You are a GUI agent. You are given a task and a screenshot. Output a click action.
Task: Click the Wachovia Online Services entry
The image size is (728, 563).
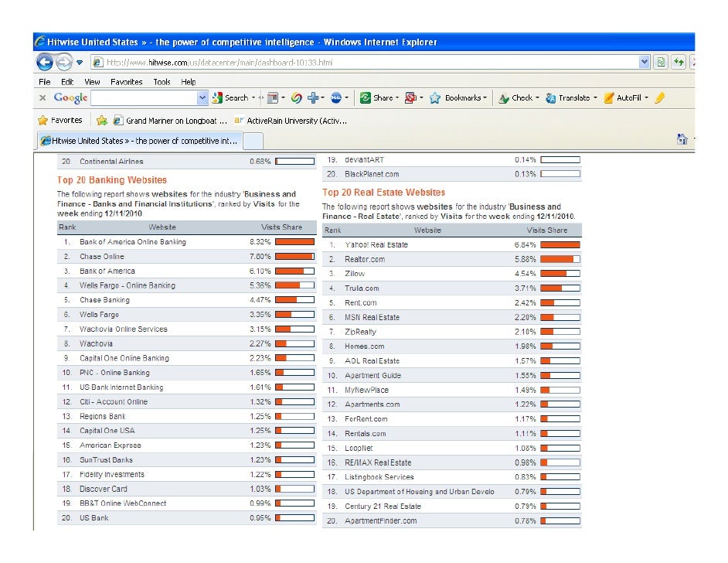click(123, 329)
